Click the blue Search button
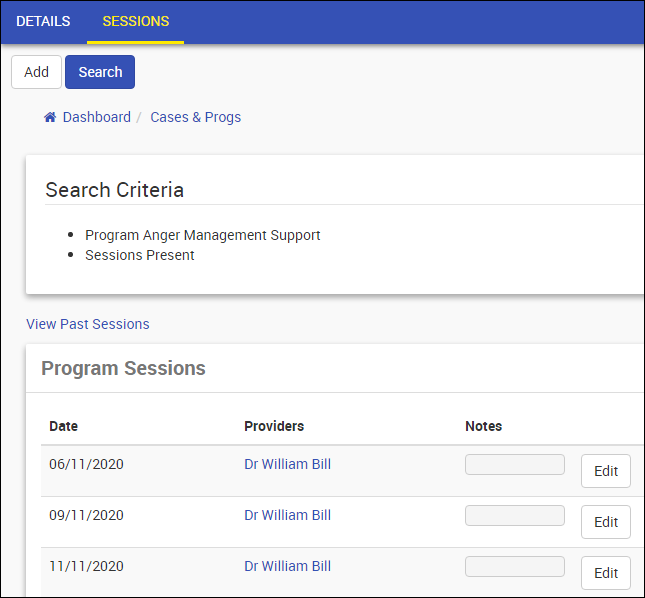 tap(100, 72)
